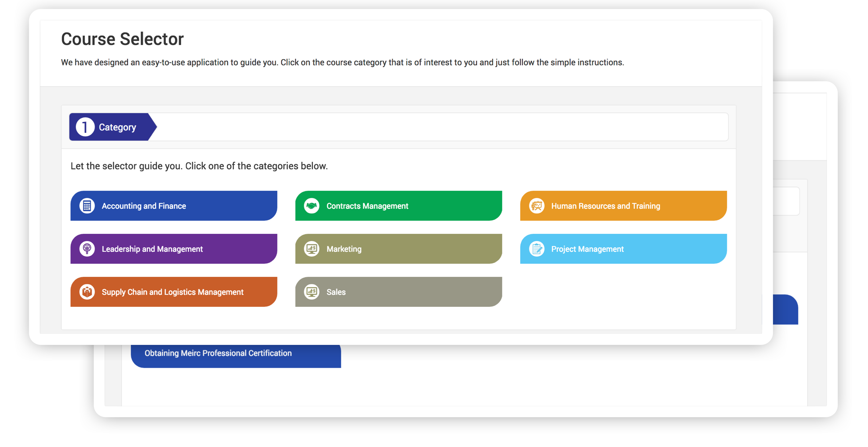Click the presentation icon on Human Resources and Training
This screenshot has height=447, width=868.
(537, 206)
